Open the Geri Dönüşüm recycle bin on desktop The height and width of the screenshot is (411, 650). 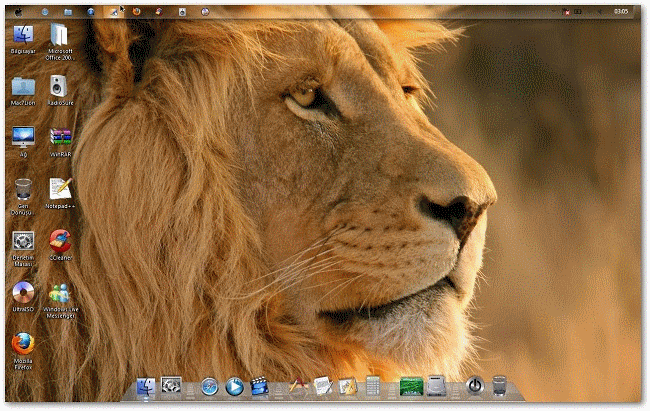point(23,197)
